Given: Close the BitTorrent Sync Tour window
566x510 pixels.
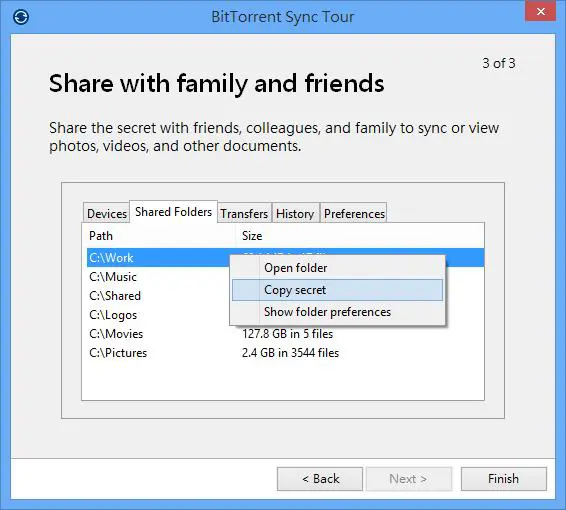Looking at the screenshot, I should tap(540, 12).
